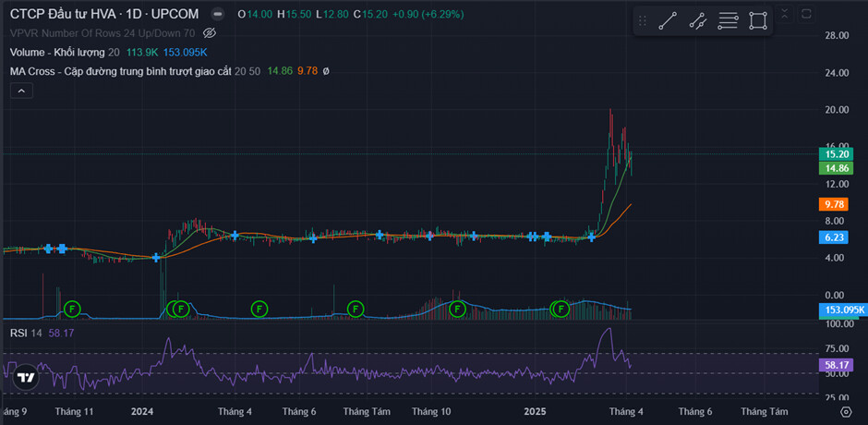The width and height of the screenshot is (868, 425).
Task: Select the Volume - Khối lượng indicator label
Action: [x=57, y=52]
